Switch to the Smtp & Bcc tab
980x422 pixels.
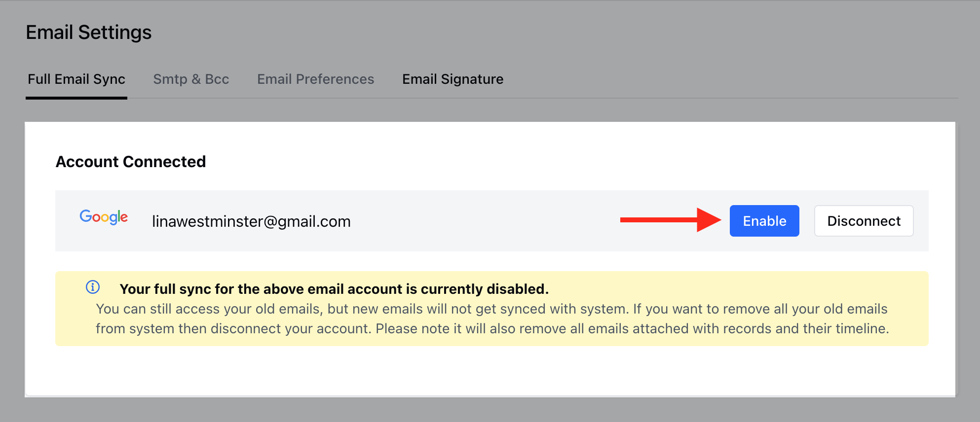click(x=191, y=79)
